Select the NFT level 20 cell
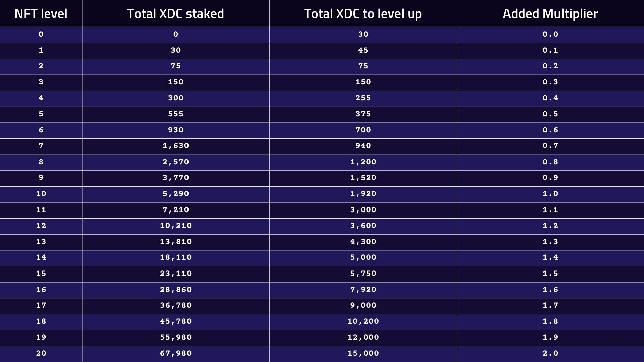 pyautogui.click(x=41, y=353)
